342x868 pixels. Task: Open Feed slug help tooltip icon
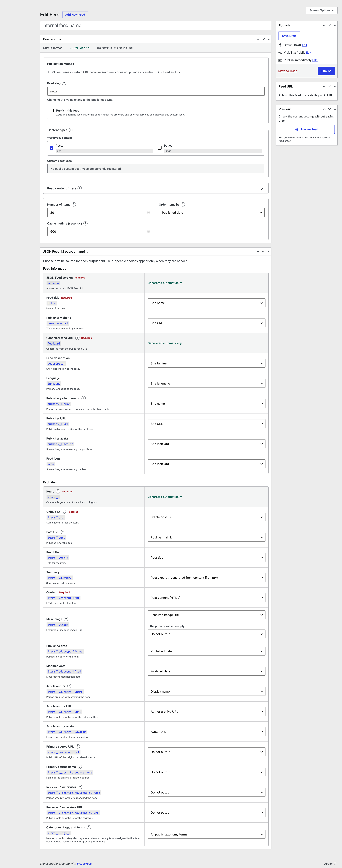point(64,83)
